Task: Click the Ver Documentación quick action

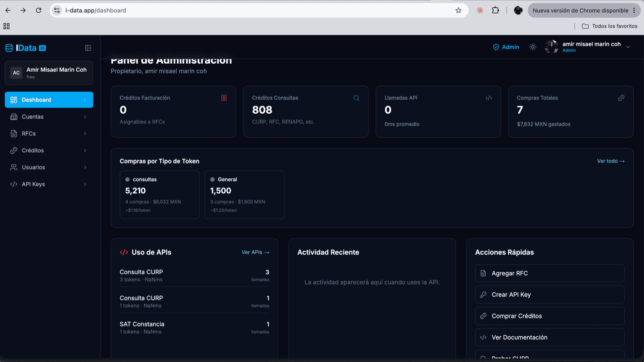Action: pyautogui.click(x=550, y=337)
